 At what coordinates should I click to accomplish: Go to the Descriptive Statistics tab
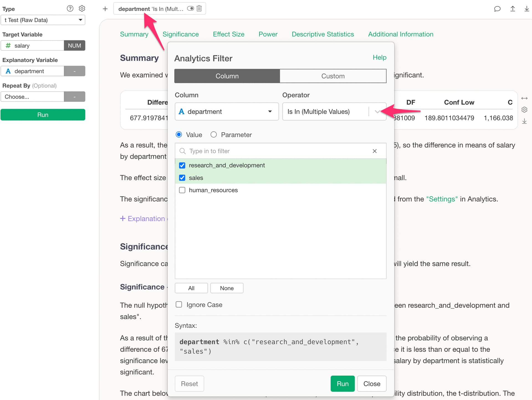pyautogui.click(x=323, y=34)
